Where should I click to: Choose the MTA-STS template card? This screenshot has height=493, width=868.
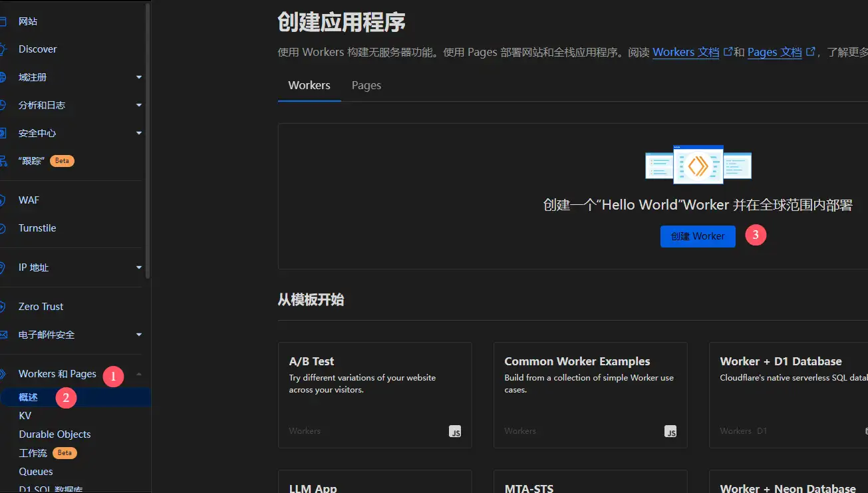click(x=591, y=482)
